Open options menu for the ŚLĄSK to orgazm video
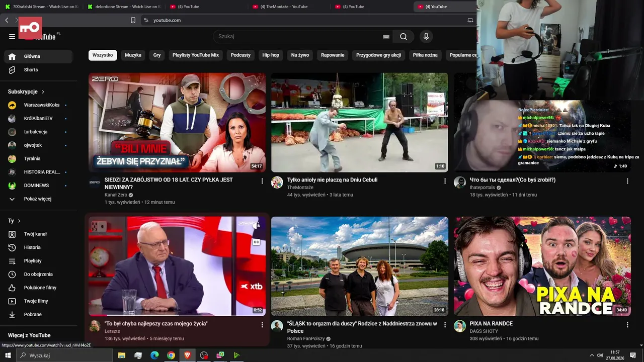Screen dimensions: 644x362 point(445,325)
